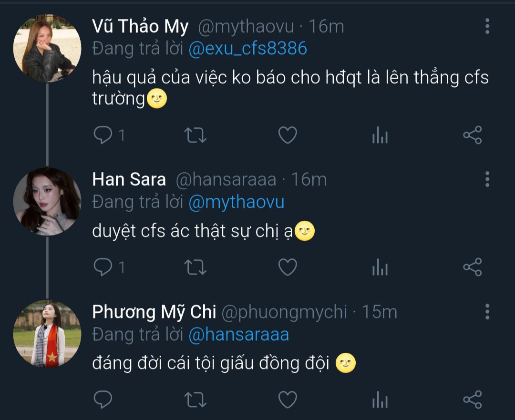Retweet Han Sara's tweet

click(x=195, y=267)
